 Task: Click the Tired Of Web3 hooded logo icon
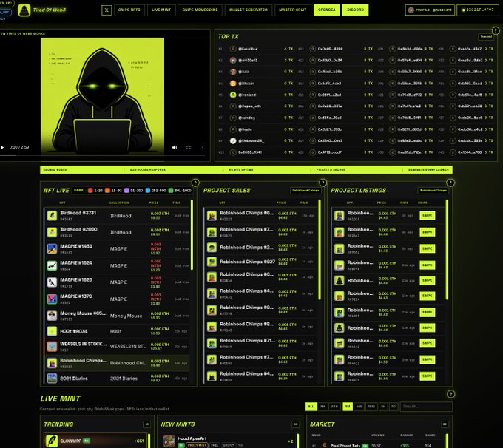(x=24, y=10)
